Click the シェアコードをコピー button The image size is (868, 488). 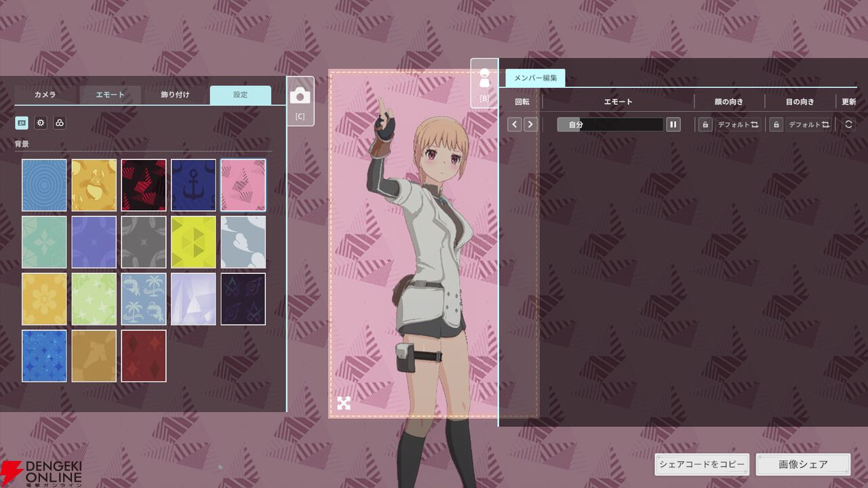tap(702, 464)
